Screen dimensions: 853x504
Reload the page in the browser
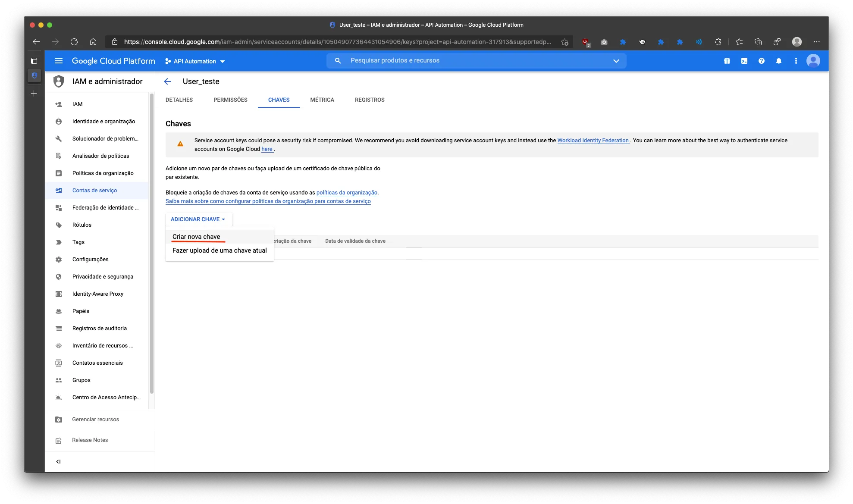point(74,42)
